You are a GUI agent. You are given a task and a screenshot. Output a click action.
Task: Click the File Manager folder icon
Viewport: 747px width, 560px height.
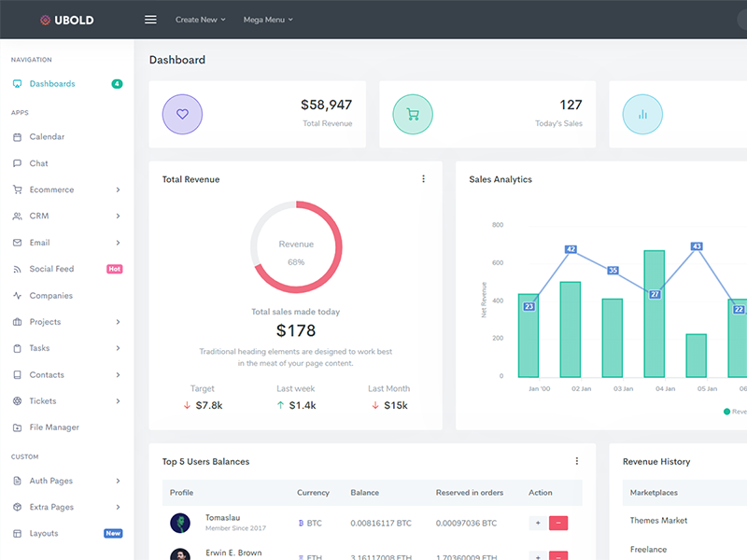[x=17, y=427]
